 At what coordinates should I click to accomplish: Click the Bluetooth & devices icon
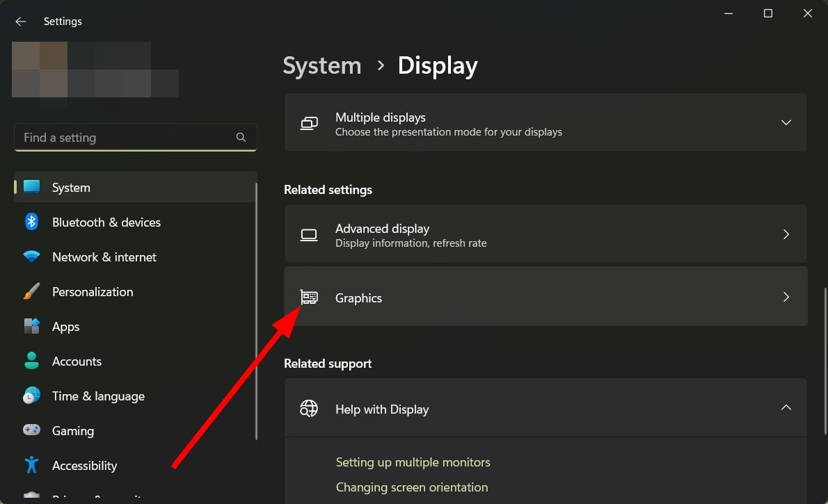(31, 222)
